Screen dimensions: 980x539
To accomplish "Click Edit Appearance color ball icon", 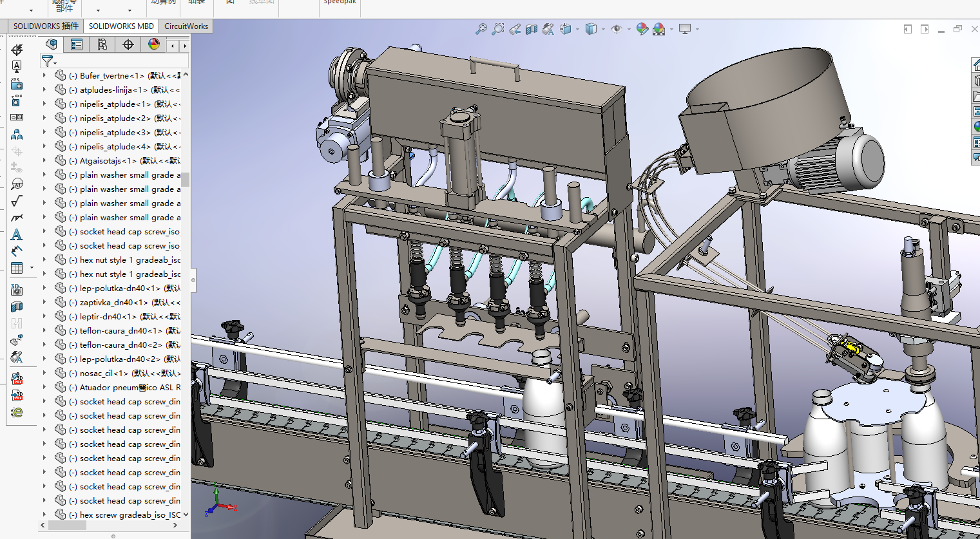I will [x=642, y=29].
